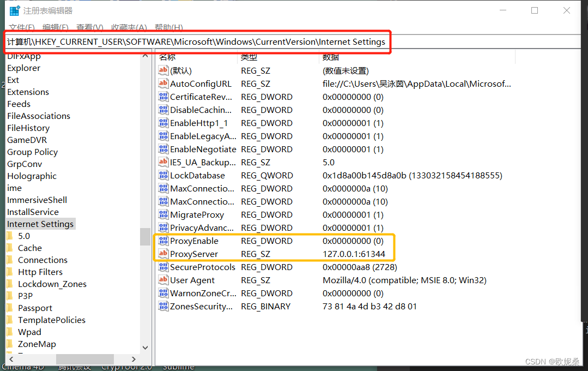Select the P3P subkey
588x371 pixels.
(25, 296)
